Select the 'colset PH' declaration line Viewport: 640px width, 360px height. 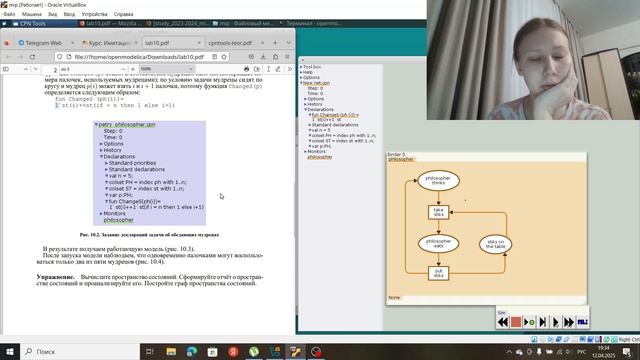pos(344,136)
